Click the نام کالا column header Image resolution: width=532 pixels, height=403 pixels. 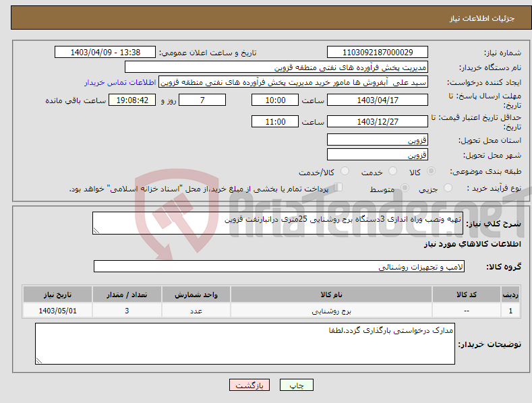(331, 294)
